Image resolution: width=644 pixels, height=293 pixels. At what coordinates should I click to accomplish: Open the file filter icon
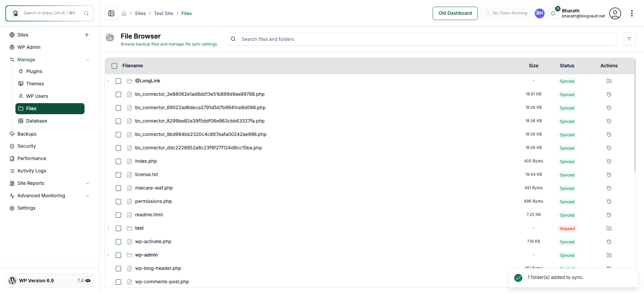629,39
